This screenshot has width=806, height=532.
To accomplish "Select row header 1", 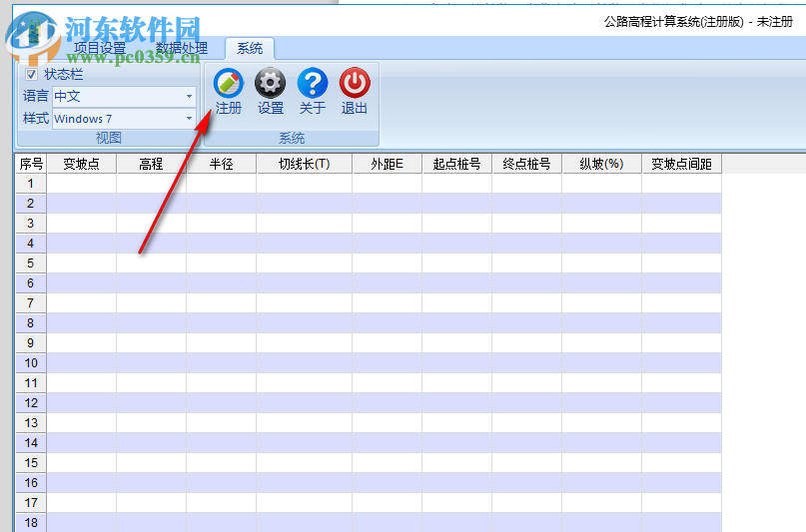I will point(31,184).
